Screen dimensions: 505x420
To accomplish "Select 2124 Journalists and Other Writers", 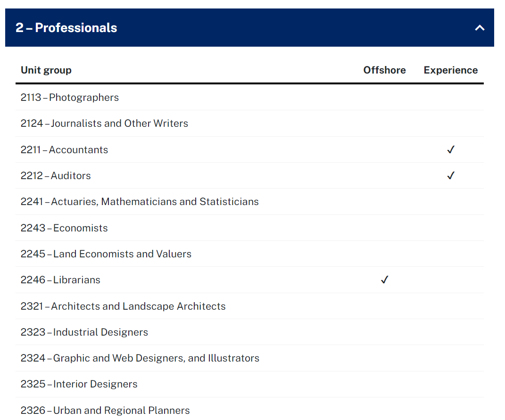I will [104, 124].
